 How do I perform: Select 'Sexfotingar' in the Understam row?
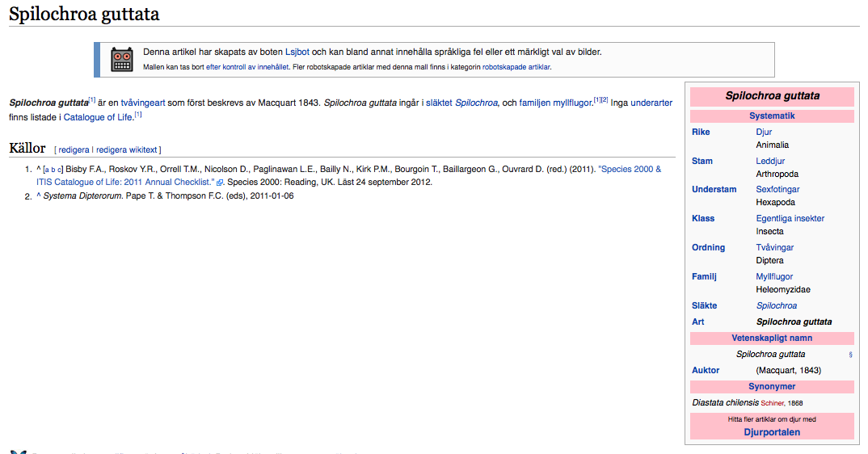777,189
